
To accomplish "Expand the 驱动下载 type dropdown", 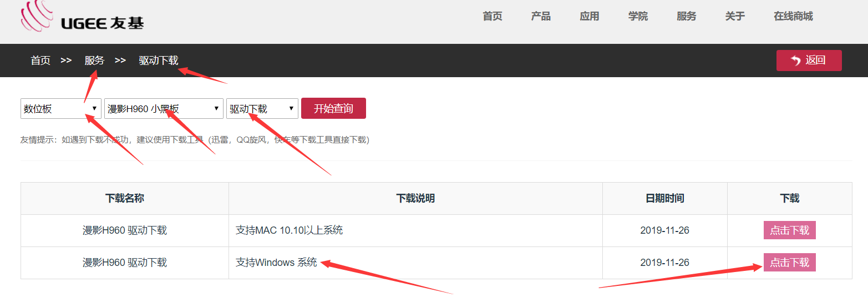I will click(x=262, y=108).
